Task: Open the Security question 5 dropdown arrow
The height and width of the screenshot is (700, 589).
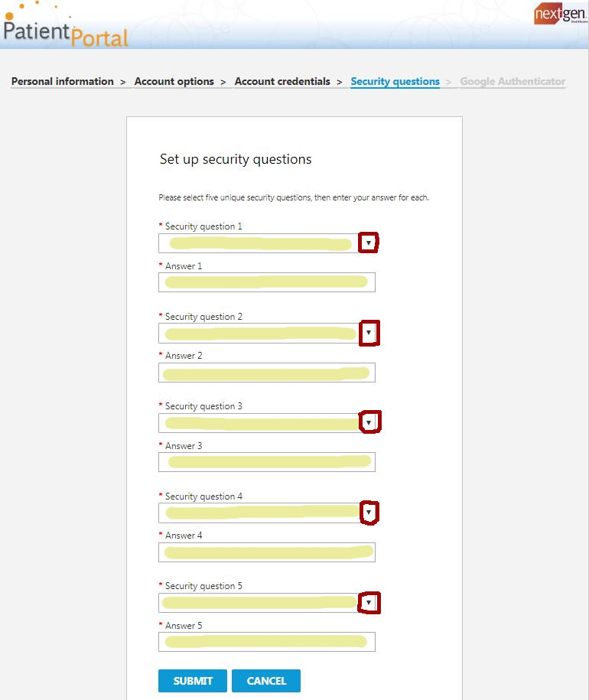Action: pos(369,603)
